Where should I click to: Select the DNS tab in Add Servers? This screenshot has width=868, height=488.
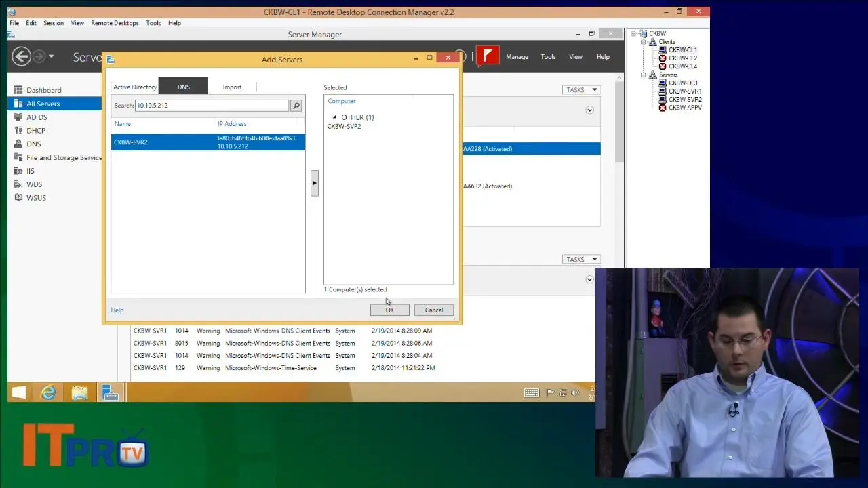pyautogui.click(x=183, y=87)
